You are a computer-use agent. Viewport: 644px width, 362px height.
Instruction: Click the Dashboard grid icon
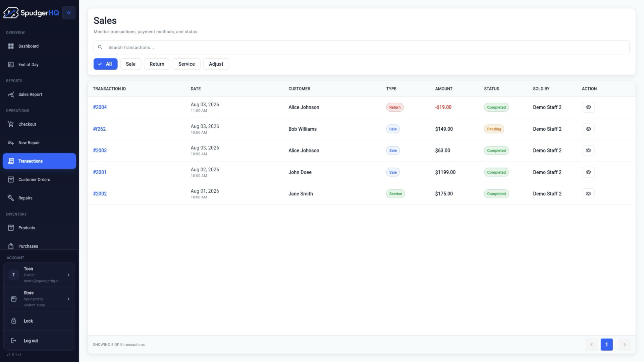pos(11,46)
